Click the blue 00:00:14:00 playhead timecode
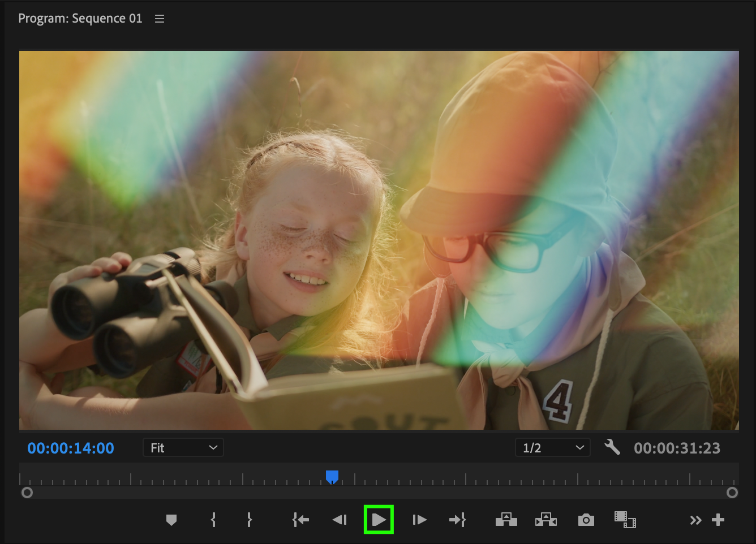The height and width of the screenshot is (544, 756). [x=71, y=448]
